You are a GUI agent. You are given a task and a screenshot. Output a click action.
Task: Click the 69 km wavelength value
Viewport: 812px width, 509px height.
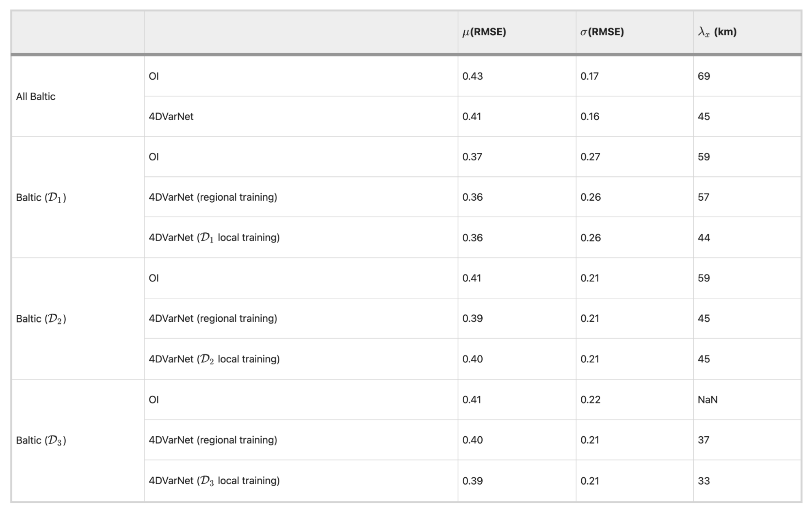(x=704, y=76)
